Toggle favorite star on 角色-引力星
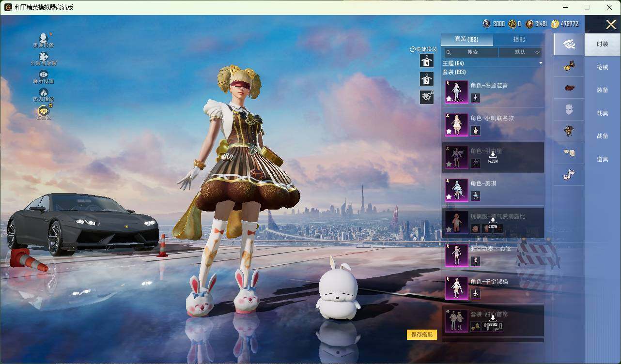Screen dimensions: 621x364 pyautogui.click(x=449, y=164)
